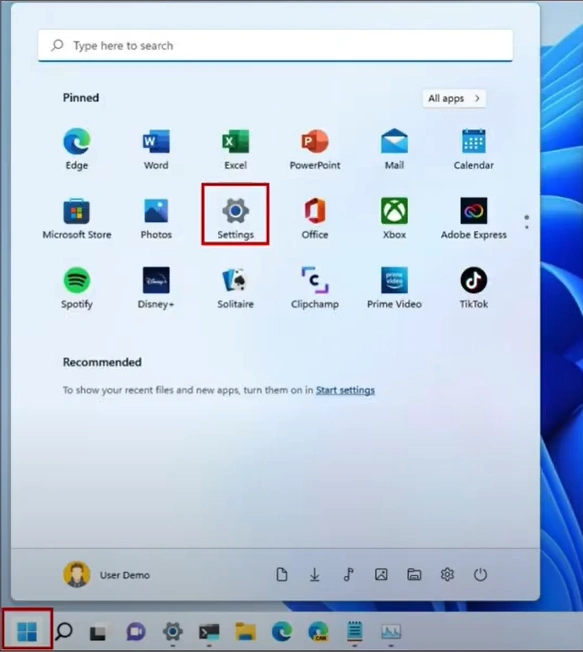
Task: Open Excel pinned app
Action: pos(235,149)
